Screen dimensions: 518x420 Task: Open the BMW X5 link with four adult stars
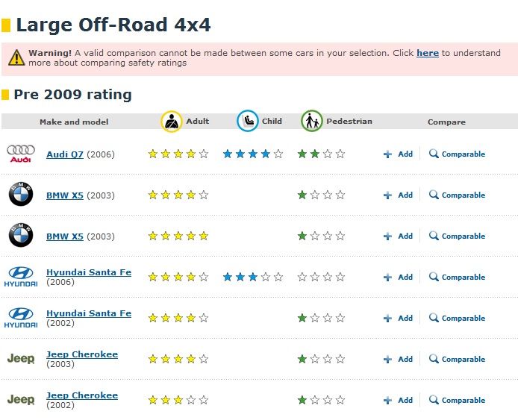coord(65,195)
